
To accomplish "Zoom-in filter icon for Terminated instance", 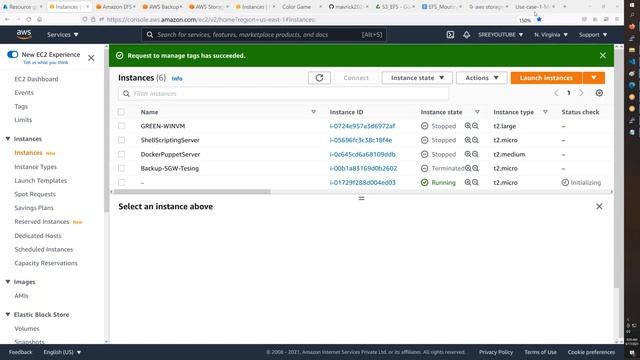I will coord(468,168).
